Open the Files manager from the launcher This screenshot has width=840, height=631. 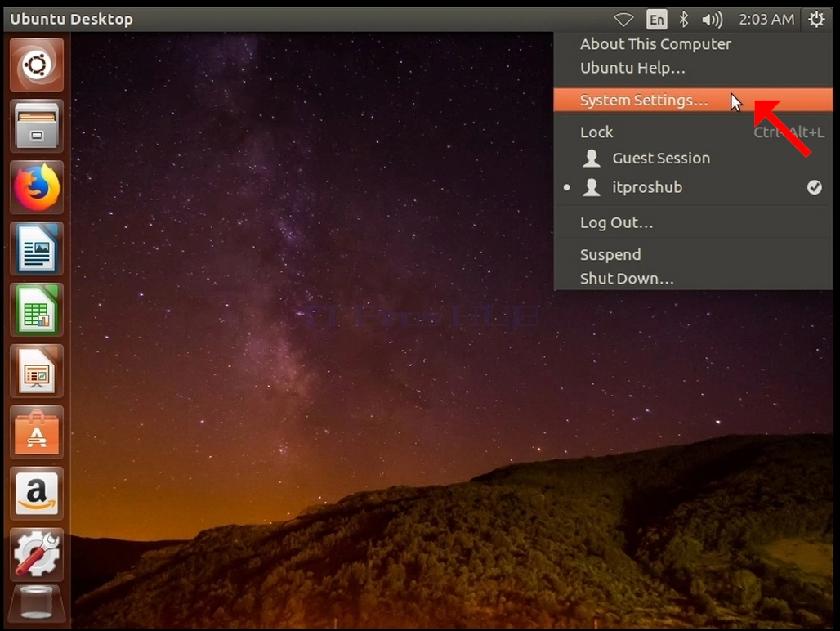point(37,126)
